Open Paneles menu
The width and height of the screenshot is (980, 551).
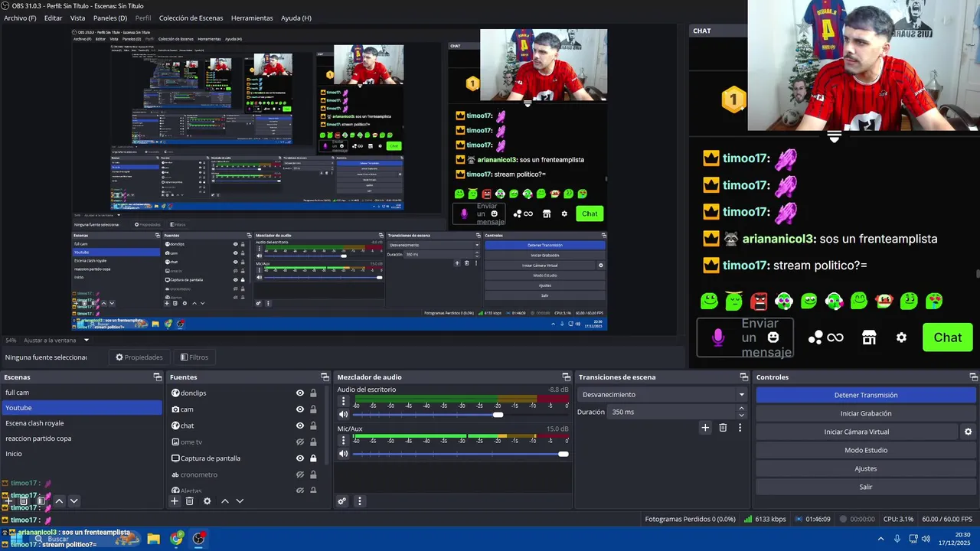click(110, 18)
